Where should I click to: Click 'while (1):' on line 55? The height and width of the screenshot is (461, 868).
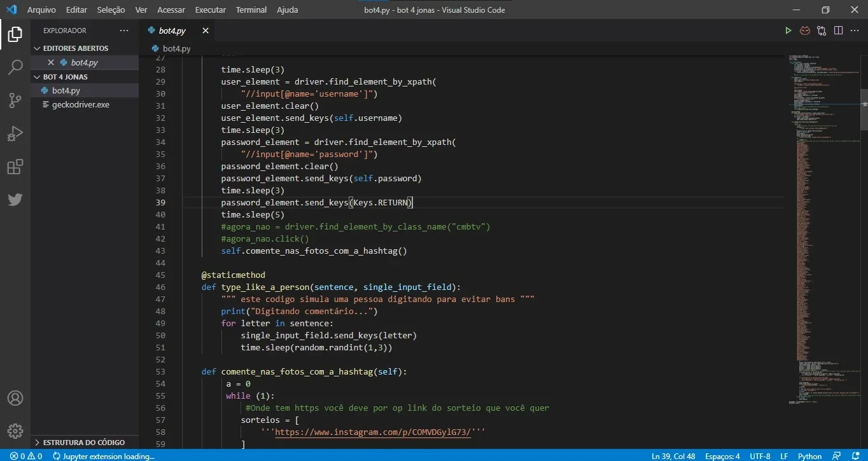[250, 396]
